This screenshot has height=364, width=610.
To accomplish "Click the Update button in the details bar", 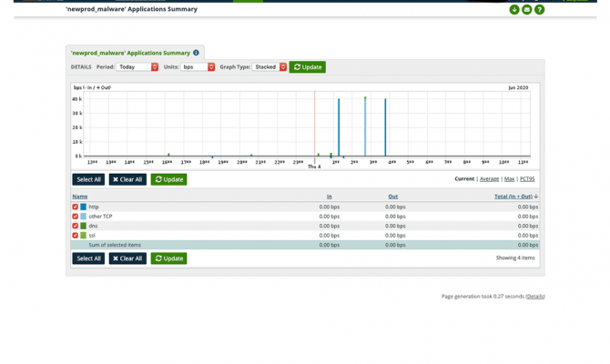I will click(x=308, y=67).
